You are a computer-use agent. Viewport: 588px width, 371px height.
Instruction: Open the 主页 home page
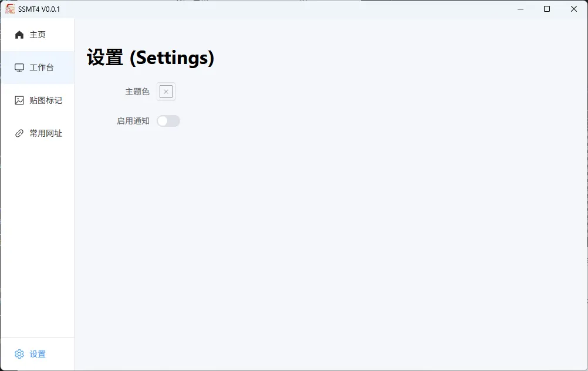(x=38, y=35)
